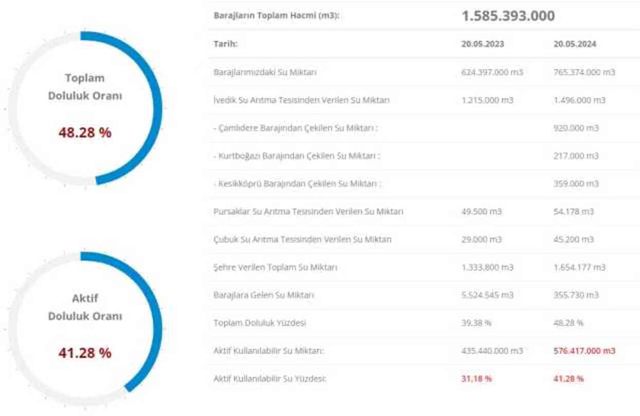Click the 217.000 m3 cell
Image resolution: width=640 pixels, height=416 pixels.
click(576, 156)
